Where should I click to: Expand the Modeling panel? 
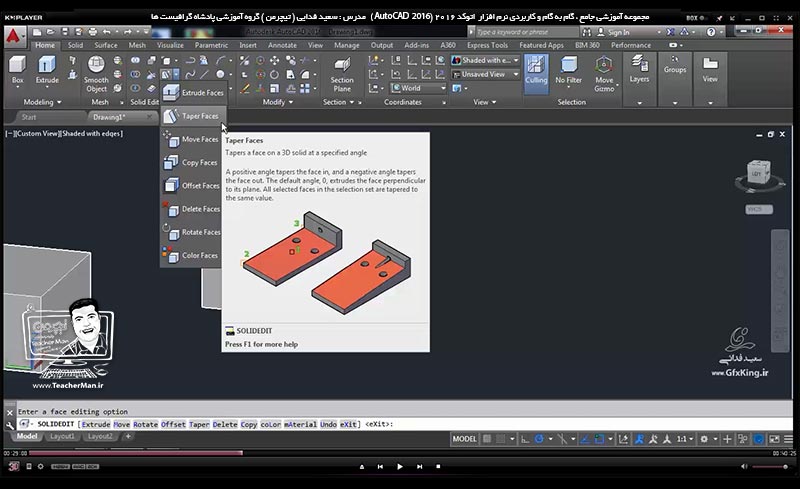tap(42, 102)
